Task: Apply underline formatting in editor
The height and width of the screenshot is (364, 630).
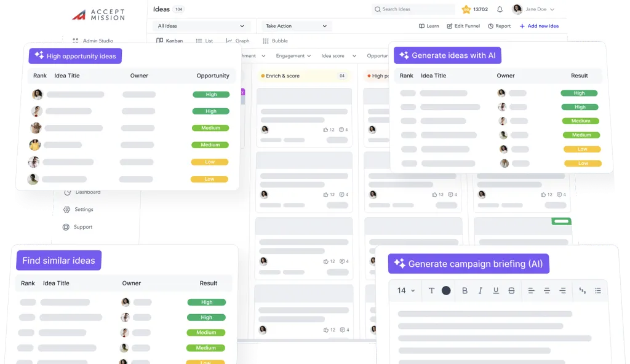Action: click(x=495, y=291)
